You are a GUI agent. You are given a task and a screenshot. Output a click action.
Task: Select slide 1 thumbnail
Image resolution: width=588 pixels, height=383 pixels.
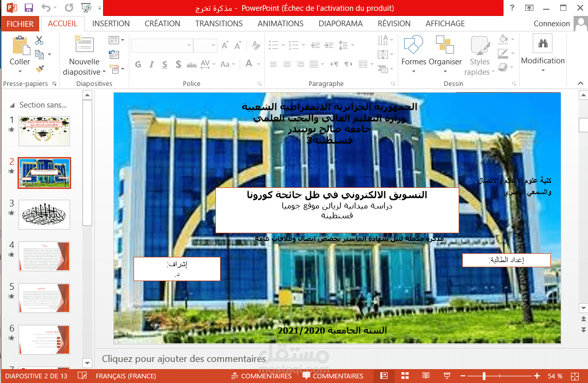[x=44, y=131]
